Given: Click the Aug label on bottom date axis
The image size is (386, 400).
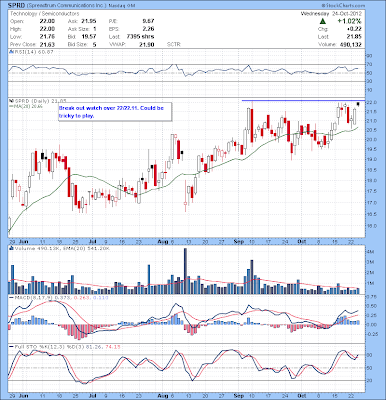Looking at the screenshot, I should 161,394.
